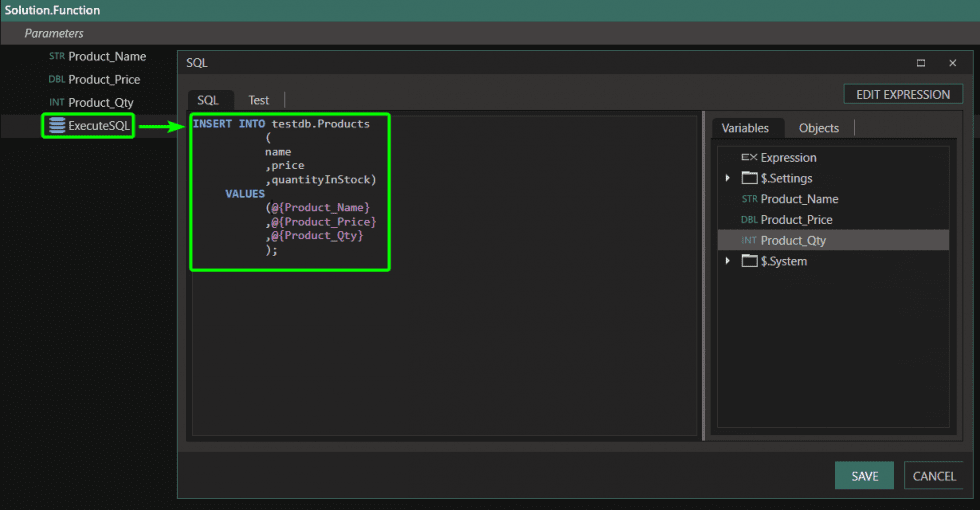Click the INT icon of Product_Qty variable
This screenshot has height=510, width=980.
(748, 241)
